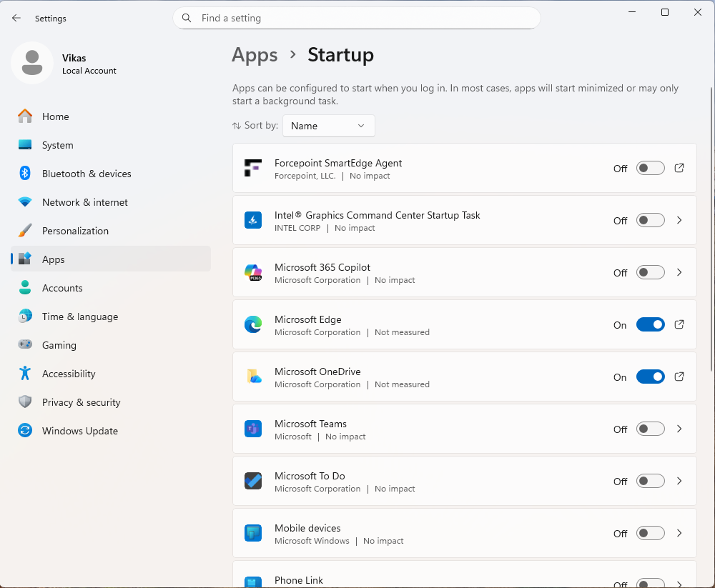715x588 pixels.
Task: Enable Microsoft Teams startup toggle
Action: (650, 429)
